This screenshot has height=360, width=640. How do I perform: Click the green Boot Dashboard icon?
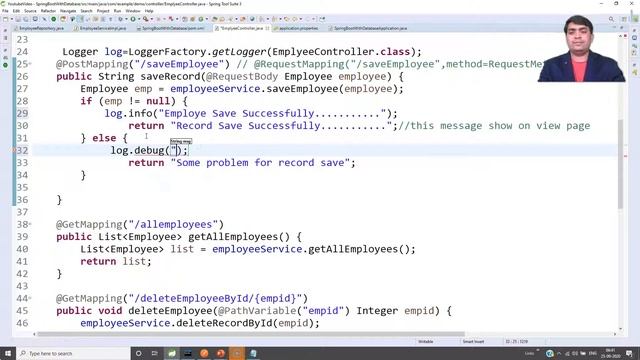[x=53, y=19]
